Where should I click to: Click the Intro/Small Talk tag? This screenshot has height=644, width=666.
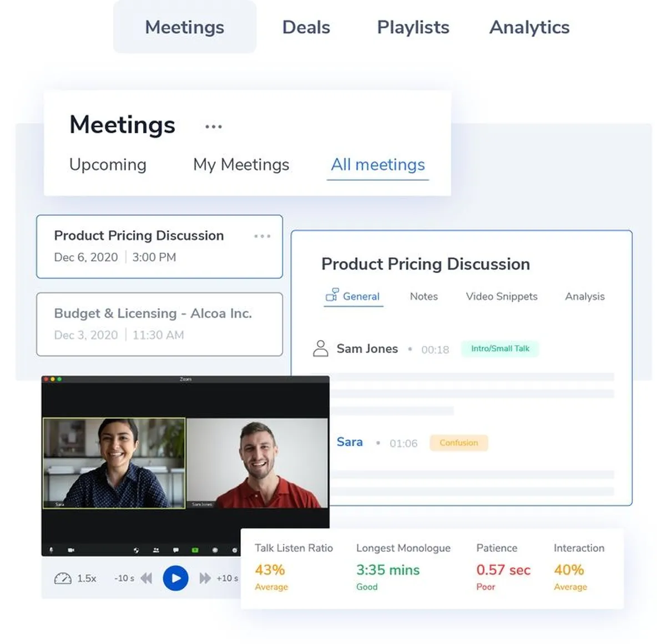(x=500, y=348)
